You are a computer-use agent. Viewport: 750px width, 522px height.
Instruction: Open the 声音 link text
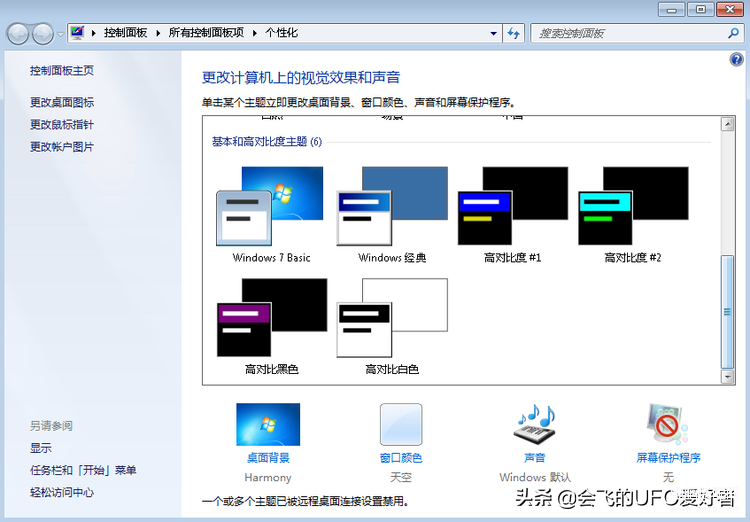point(535,458)
